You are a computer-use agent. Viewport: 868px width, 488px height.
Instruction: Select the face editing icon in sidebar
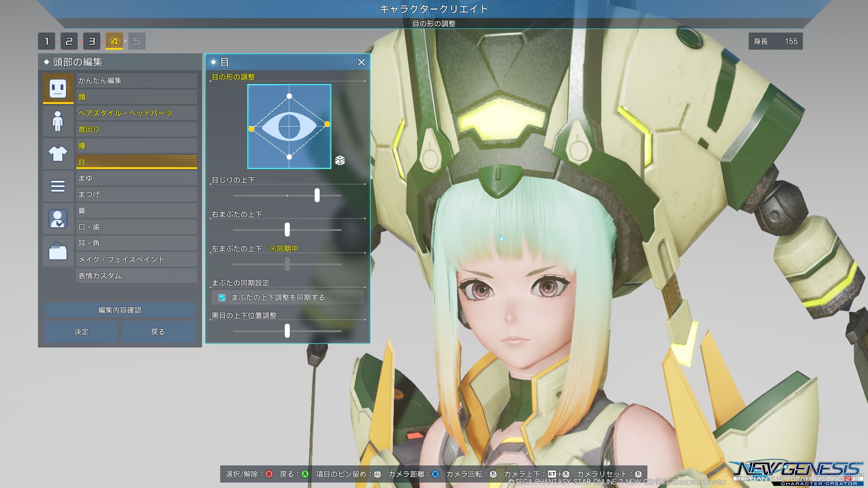click(x=58, y=88)
